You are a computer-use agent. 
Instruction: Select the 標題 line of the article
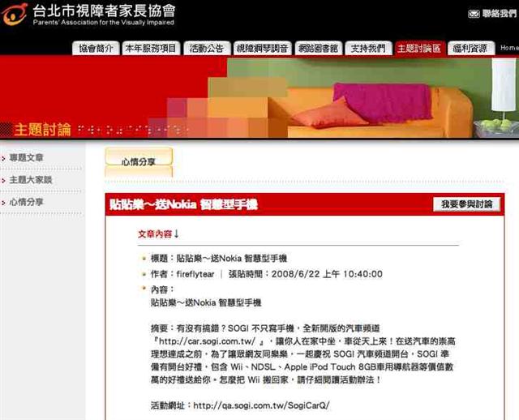click(219, 258)
